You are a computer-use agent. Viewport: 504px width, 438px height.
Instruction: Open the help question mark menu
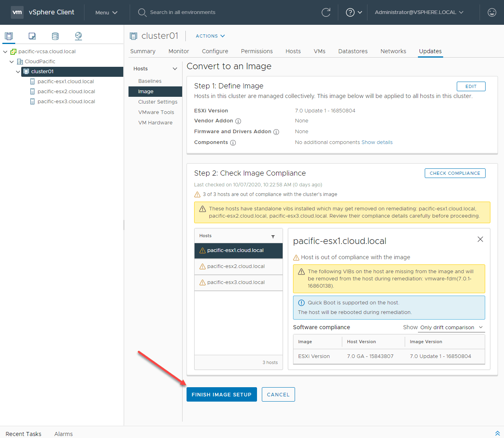pos(354,12)
